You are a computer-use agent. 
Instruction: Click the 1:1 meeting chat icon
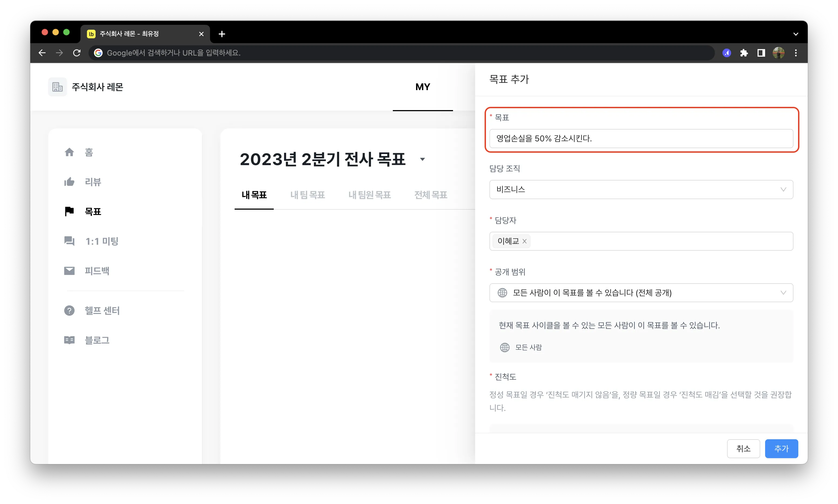click(69, 241)
